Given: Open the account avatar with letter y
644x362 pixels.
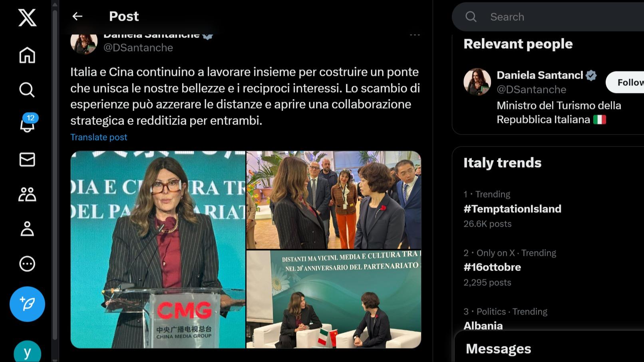Looking at the screenshot, I should tap(27, 352).
